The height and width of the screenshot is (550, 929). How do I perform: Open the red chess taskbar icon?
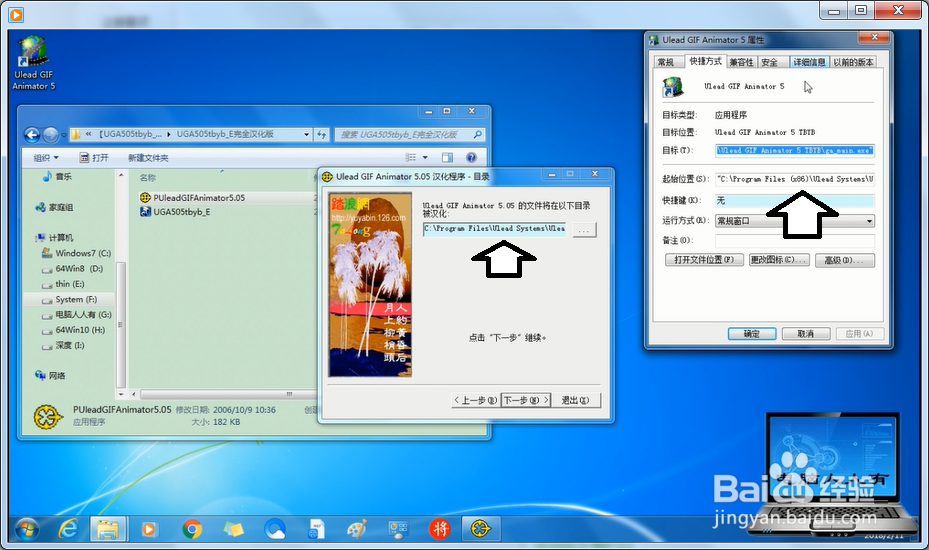(440, 529)
